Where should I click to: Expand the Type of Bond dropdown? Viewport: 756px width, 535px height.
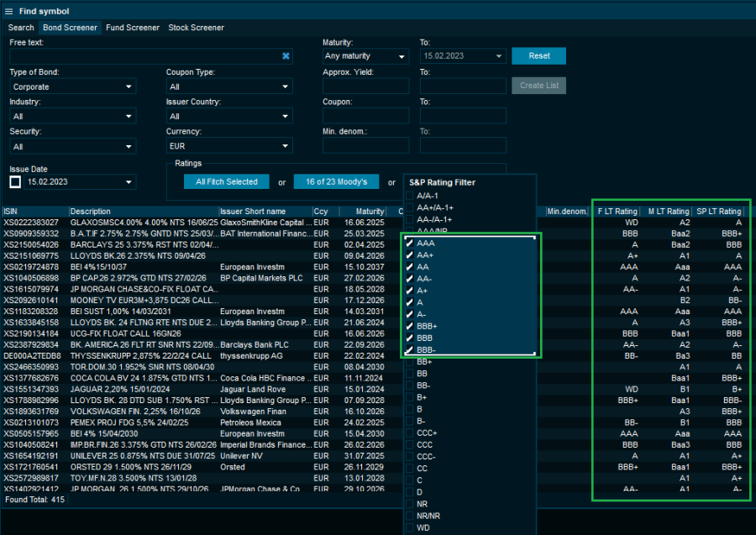72,87
